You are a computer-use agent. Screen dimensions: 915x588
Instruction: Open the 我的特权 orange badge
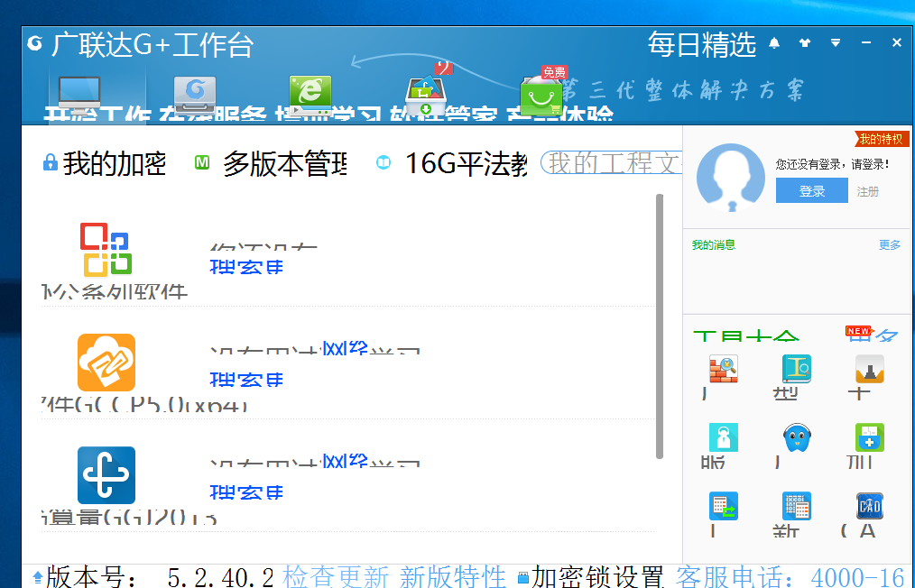(881, 139)
